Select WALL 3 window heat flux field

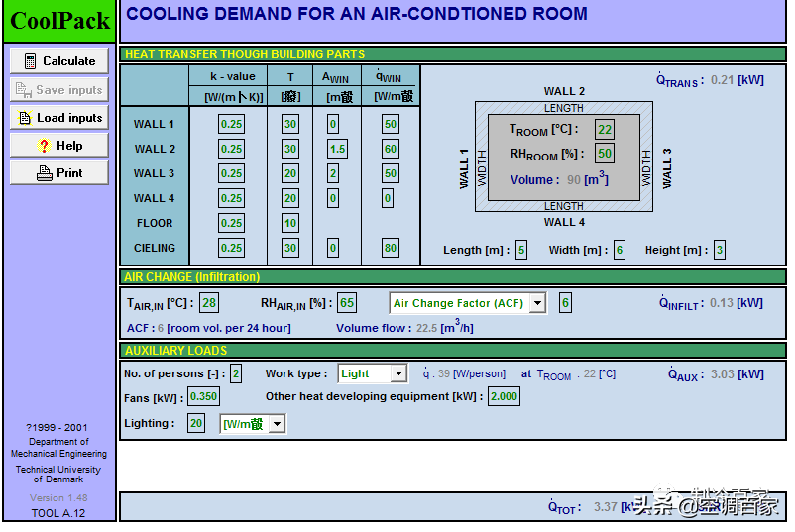pyautogui.click(x=390, y=173)
